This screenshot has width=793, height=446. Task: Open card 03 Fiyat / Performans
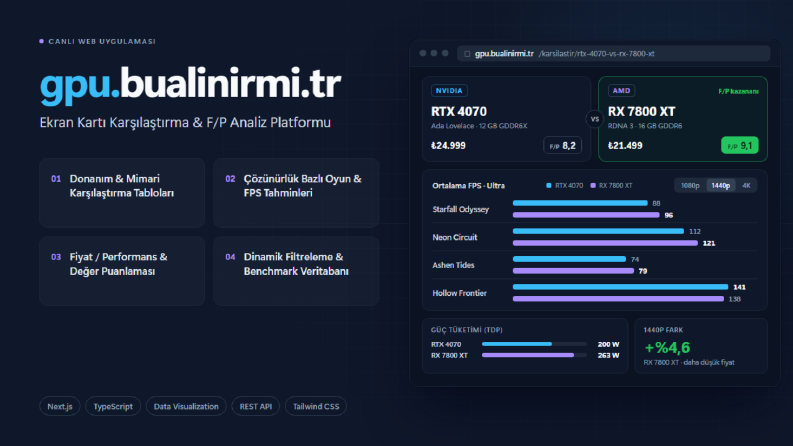(122, 271)
